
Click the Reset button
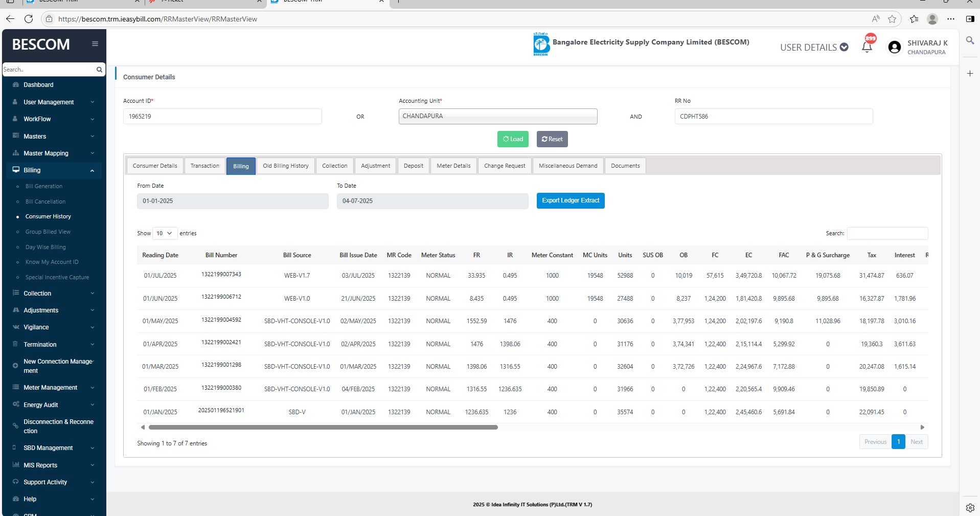point(552,139)
